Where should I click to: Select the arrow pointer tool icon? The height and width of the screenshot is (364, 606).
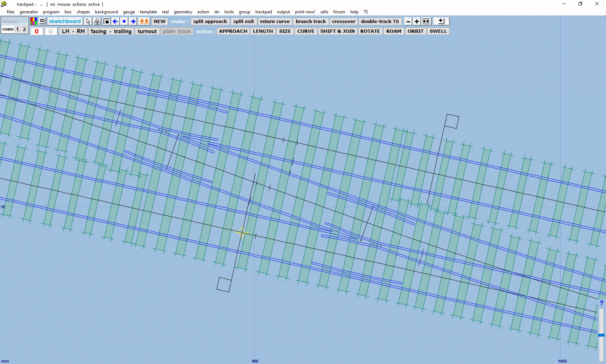[88, 21]
